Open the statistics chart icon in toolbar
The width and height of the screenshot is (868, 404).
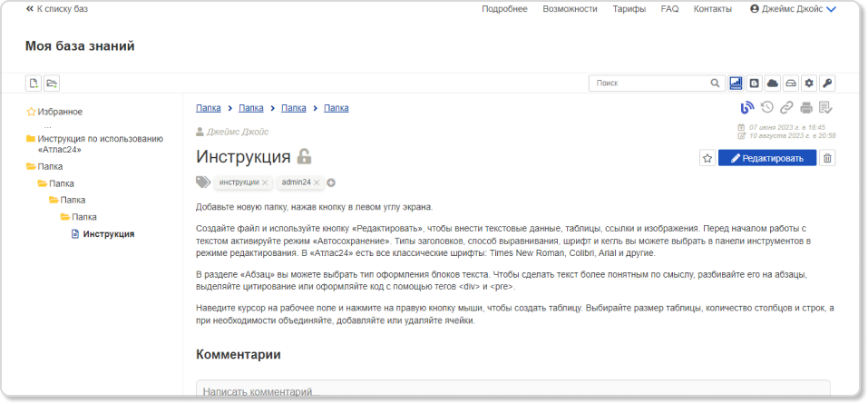736,84
